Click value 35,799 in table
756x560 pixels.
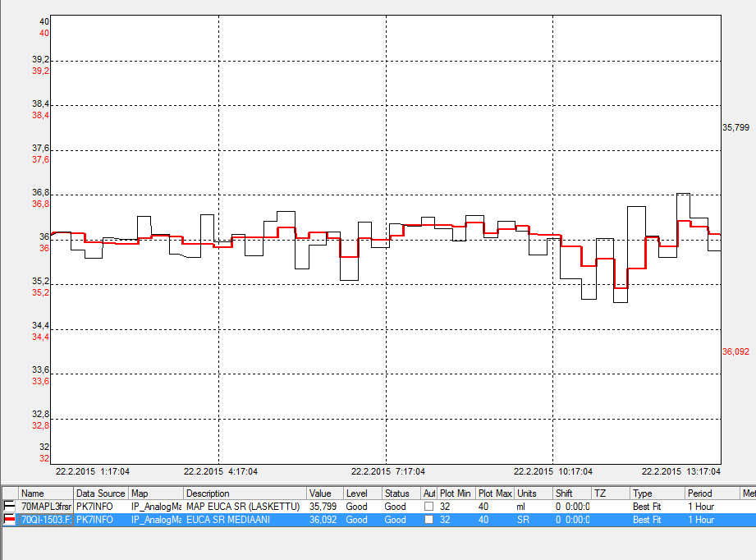[323, 507]
